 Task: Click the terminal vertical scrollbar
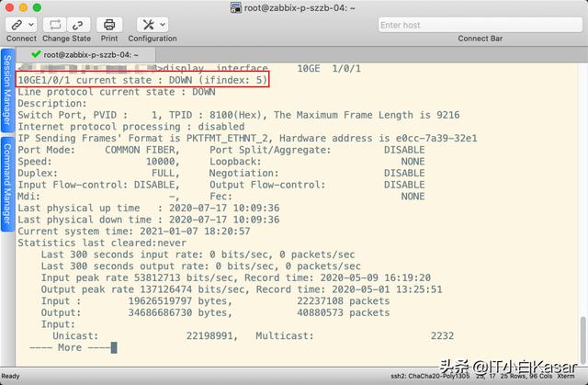pyautogui.click(x=582, y=340)
